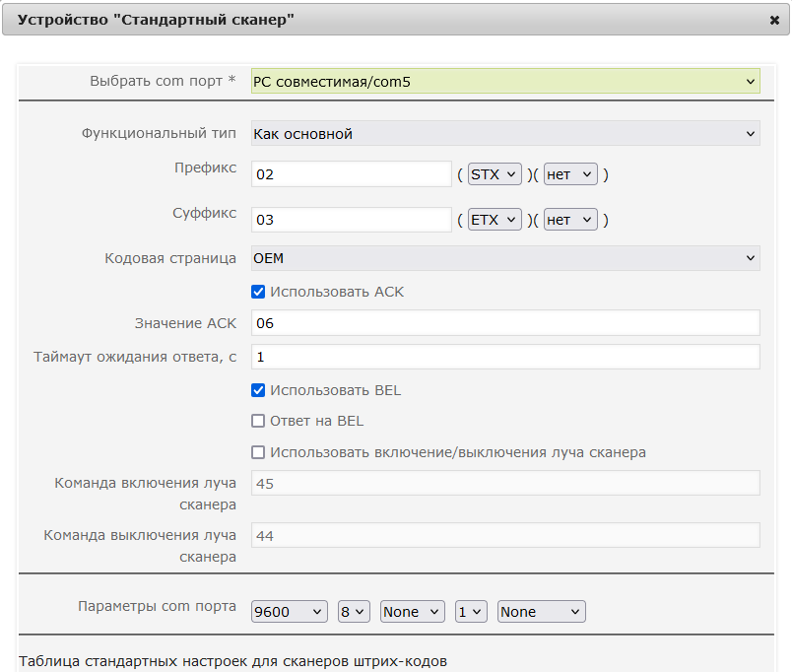The image size is (792, 672).
Task: Open the STX prefix character dropdown
Action: [495, 174]
